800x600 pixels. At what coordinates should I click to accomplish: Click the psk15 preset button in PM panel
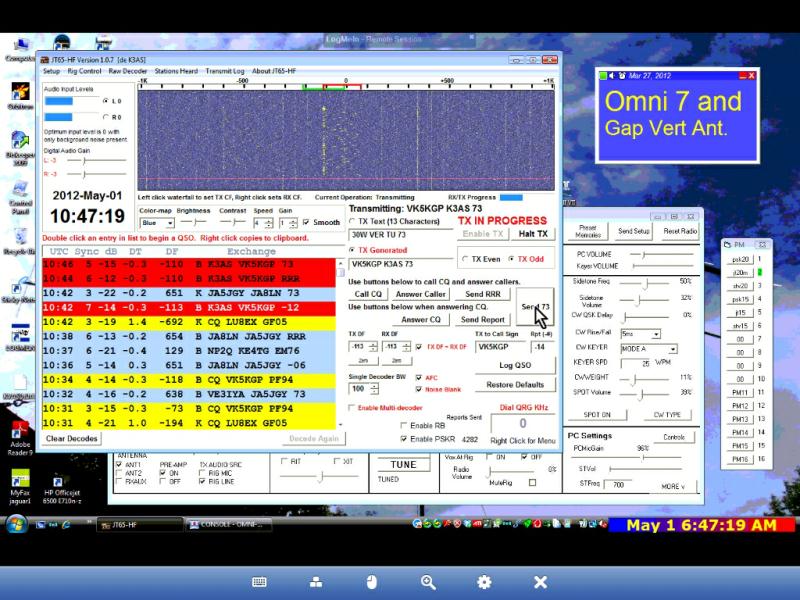[740, 299]
